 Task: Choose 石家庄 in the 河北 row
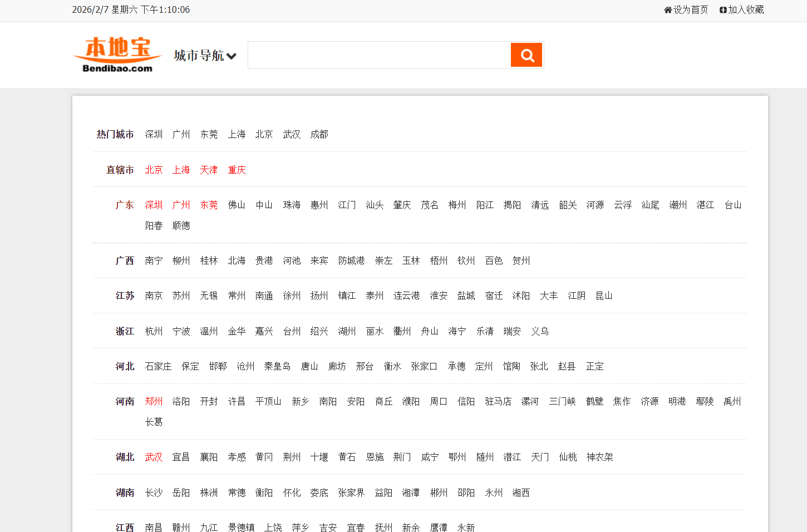158,366
